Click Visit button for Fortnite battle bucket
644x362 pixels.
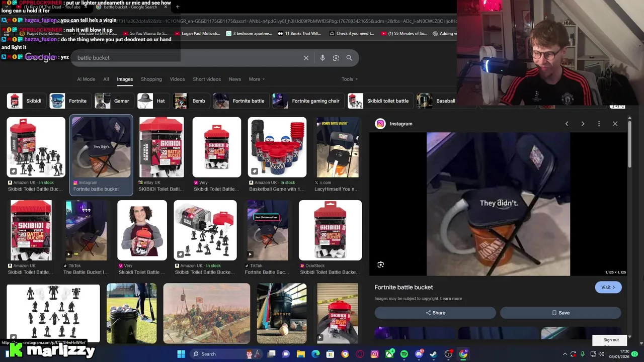(x=608, y=287)
